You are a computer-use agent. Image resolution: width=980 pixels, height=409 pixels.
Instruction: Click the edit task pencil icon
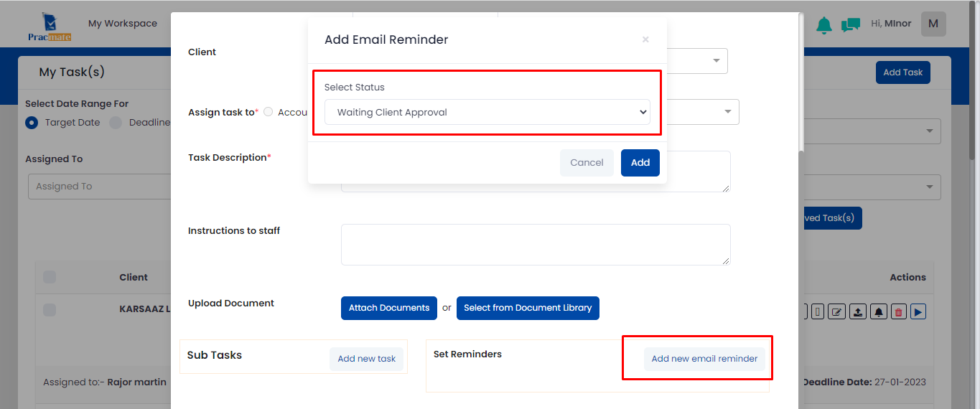(836, 311)
